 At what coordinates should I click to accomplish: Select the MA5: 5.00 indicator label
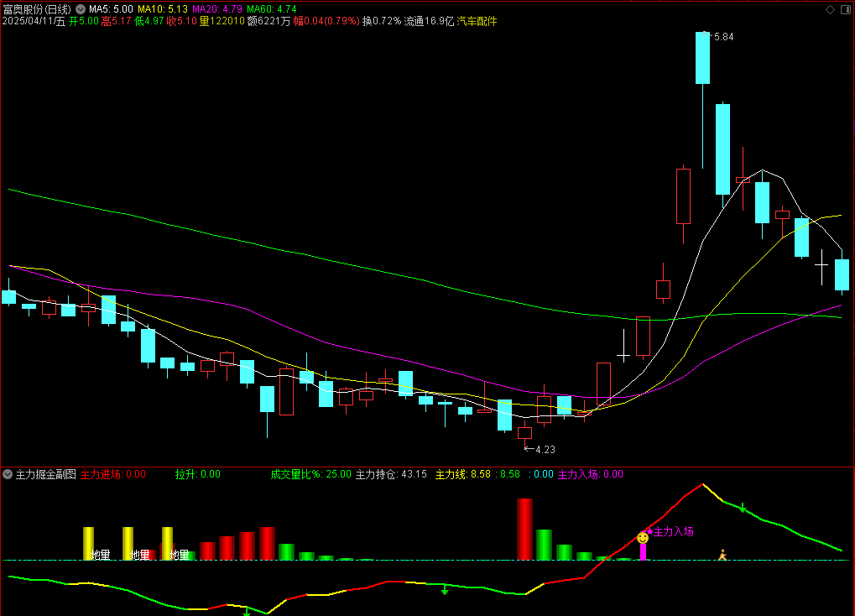pos(111,9)
